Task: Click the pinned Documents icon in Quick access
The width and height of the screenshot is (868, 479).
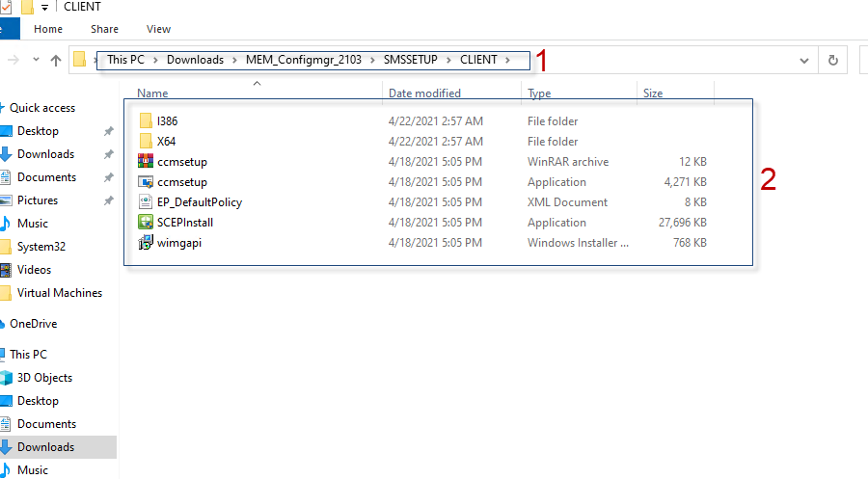Action: click(6, 177)
